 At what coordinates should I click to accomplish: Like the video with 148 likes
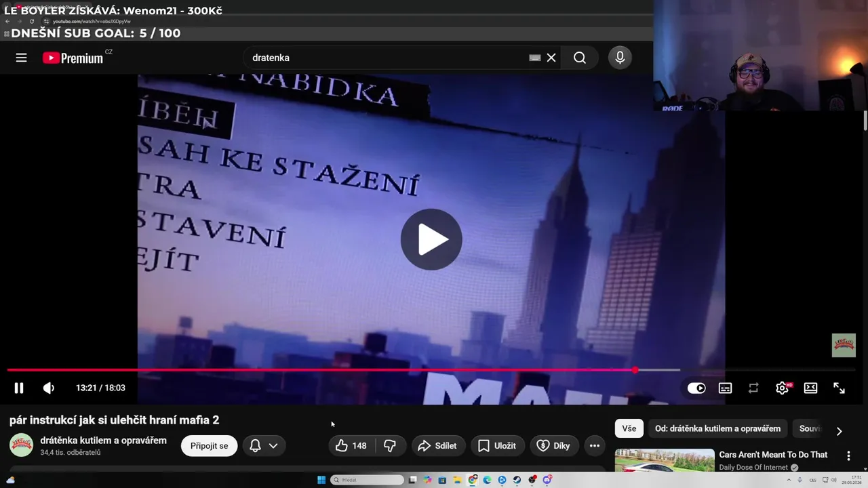(351, 446)
